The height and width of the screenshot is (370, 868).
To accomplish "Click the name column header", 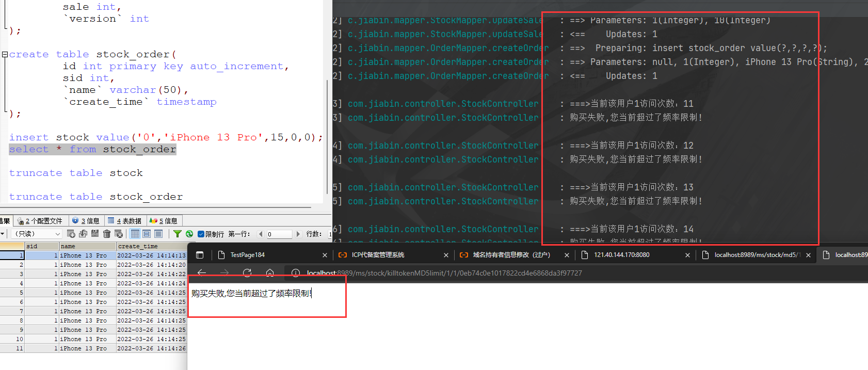I will pos(88,246).
